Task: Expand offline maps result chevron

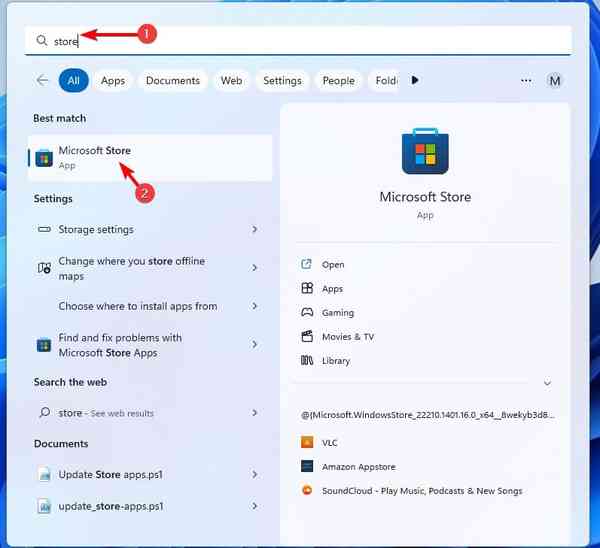Action: pyautogui.click(x=254, y=267)
